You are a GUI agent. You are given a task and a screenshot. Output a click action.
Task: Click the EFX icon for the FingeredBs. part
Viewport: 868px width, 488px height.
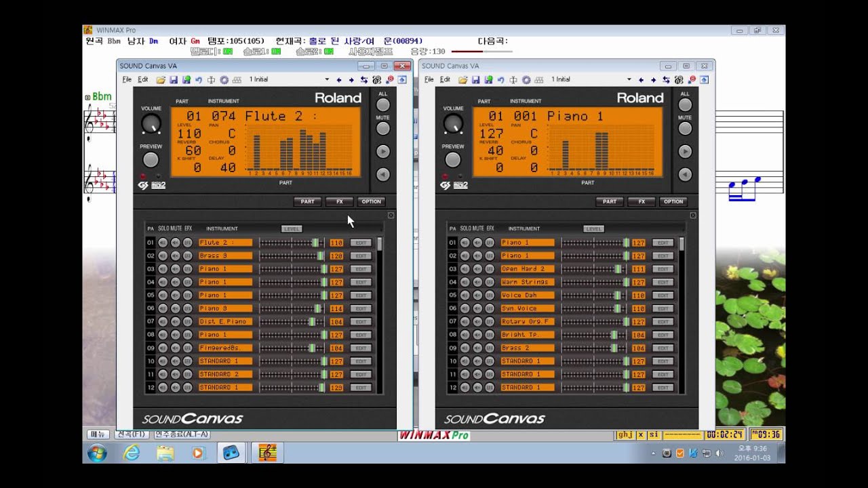[187, 348]
